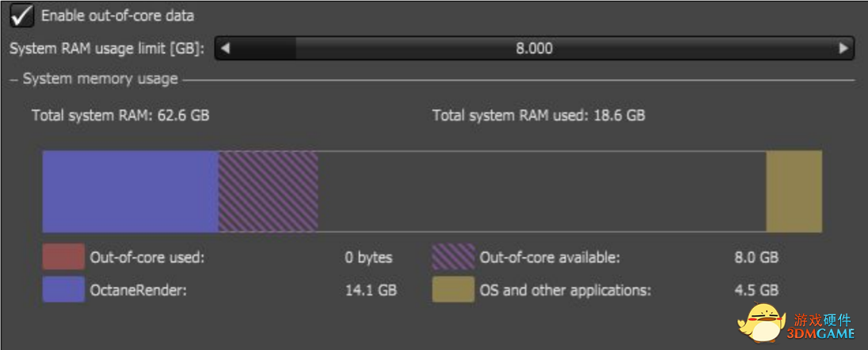
Task: Click the Total system RAM used 18.6 GB text
Action: click(539, 116)
